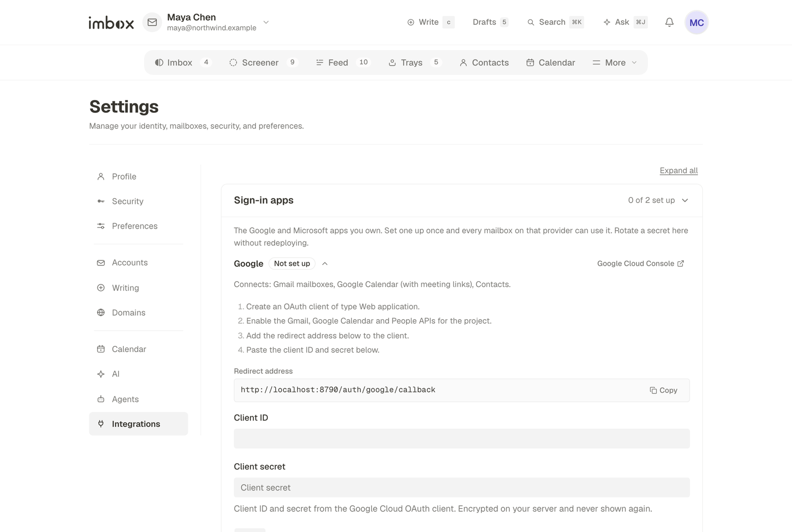Click the Write compose button
This screenshot has height=532, width=792.
(430, 22)
